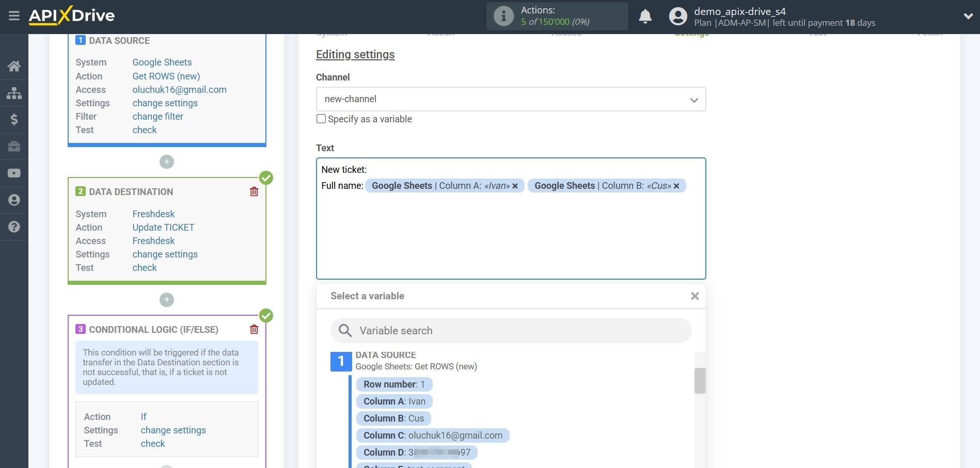Open the hamburger menu icon
Screen dimensions: 980x468
coord(14,16)
